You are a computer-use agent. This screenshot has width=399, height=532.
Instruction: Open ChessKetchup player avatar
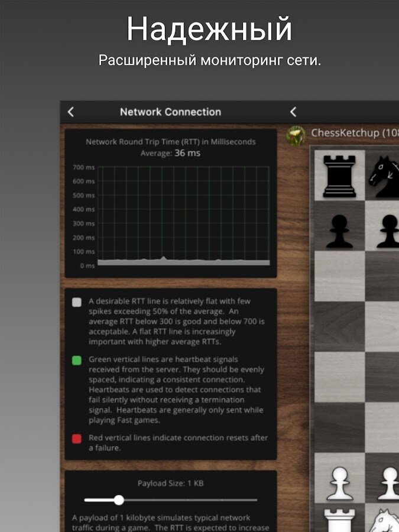296,135
